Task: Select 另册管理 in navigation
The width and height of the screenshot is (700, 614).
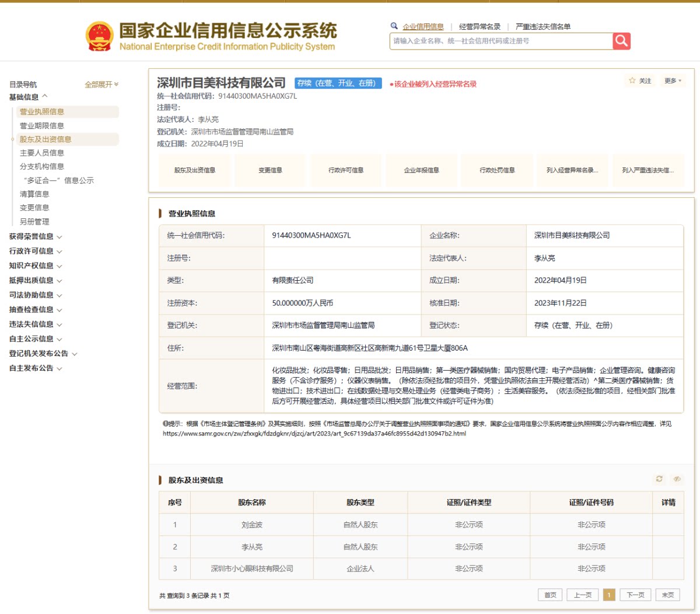Action: [x=34, y=222]
